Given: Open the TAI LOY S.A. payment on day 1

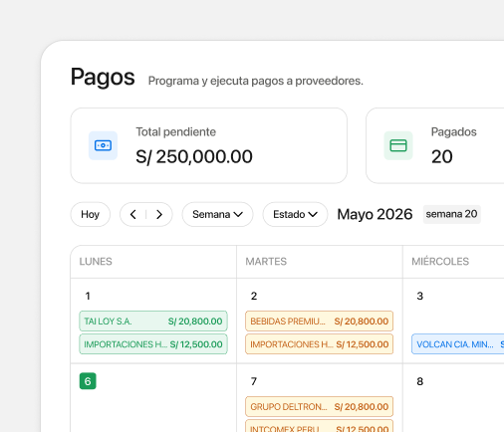Looking at the screenshot, I should point(153,321).
